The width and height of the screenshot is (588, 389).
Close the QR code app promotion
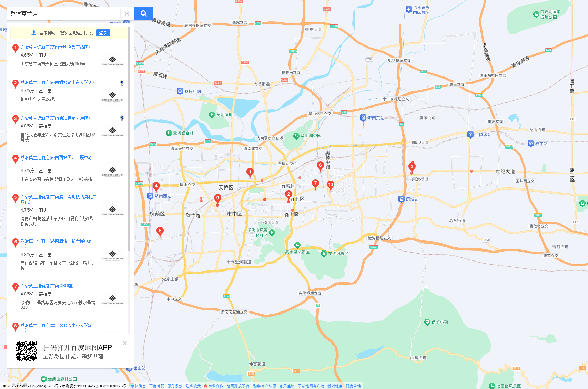pyautogui.click(x=125, y=343)
